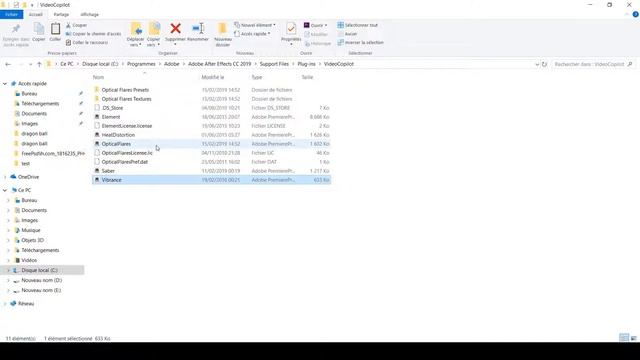The height and width of the screenshot is (360, 640).
Task: Open the Fichier tab
Action: click(x=11, y=14)
